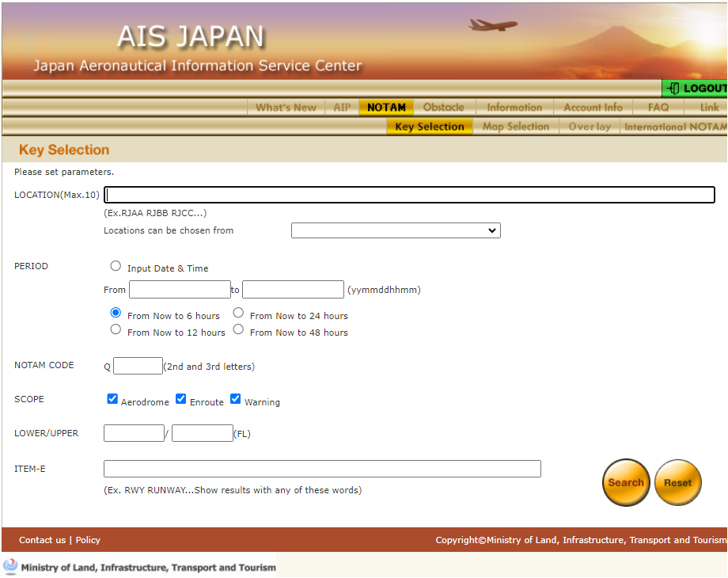The image size is (728, 578).
Task: Click the Ministry logo icon in footer
Action: point(10,566)
